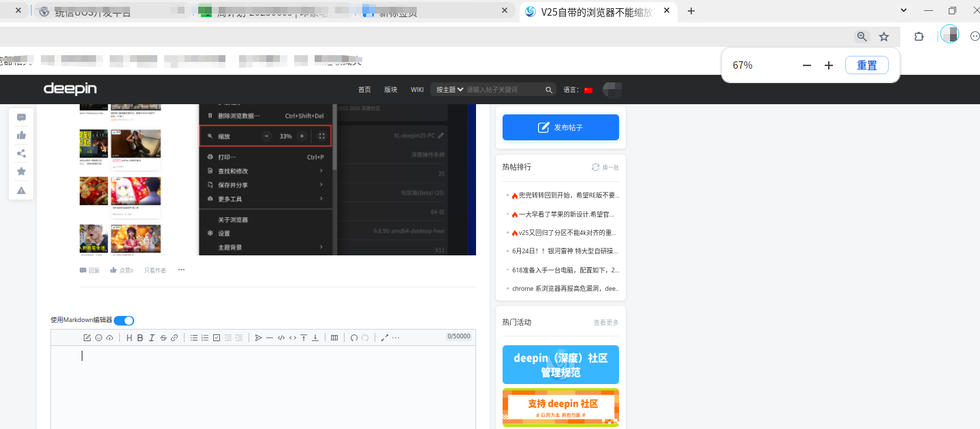Refresh hot posts with 换一批
This screenshot has height=429, width=980.
click(605, 167)
